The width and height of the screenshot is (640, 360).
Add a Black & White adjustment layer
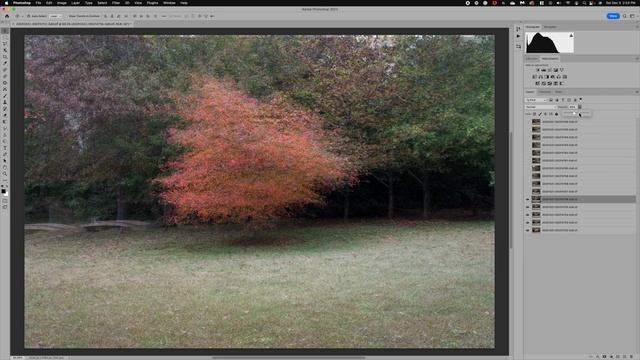point(547,77)
